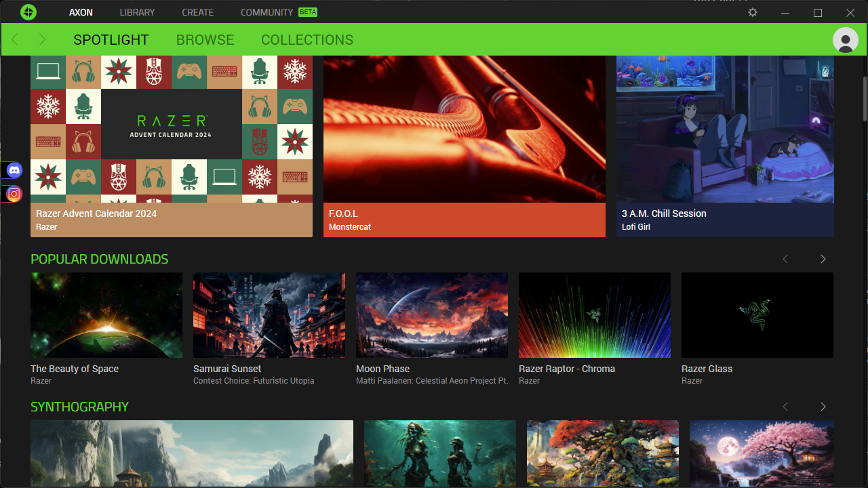
Task: Select the COLLECTIONS section
Action: pyautogui.click(x=307, y=40)
